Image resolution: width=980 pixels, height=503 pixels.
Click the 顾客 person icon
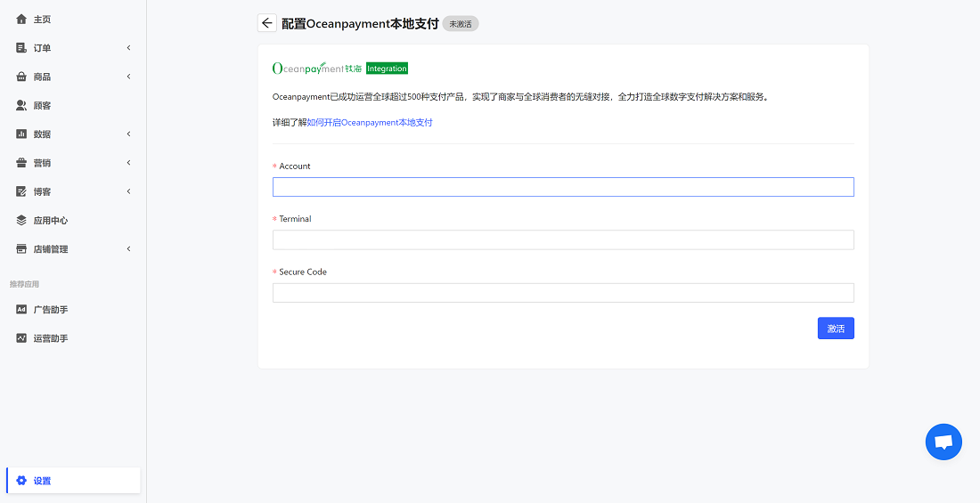click(21, 105)
